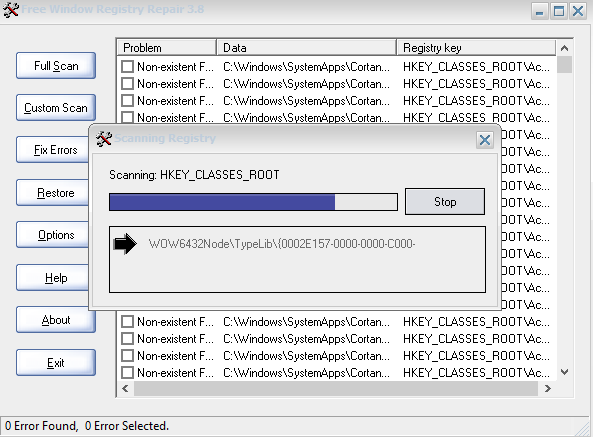Click the Data column header
This screenshot has height=437, width=593.
click(x=307, y=48)
